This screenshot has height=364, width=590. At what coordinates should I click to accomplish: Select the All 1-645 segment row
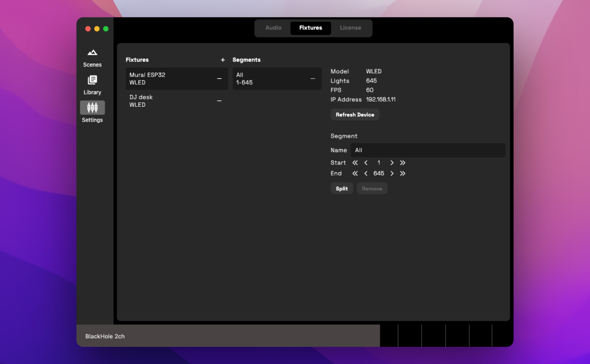pos(277,79)
